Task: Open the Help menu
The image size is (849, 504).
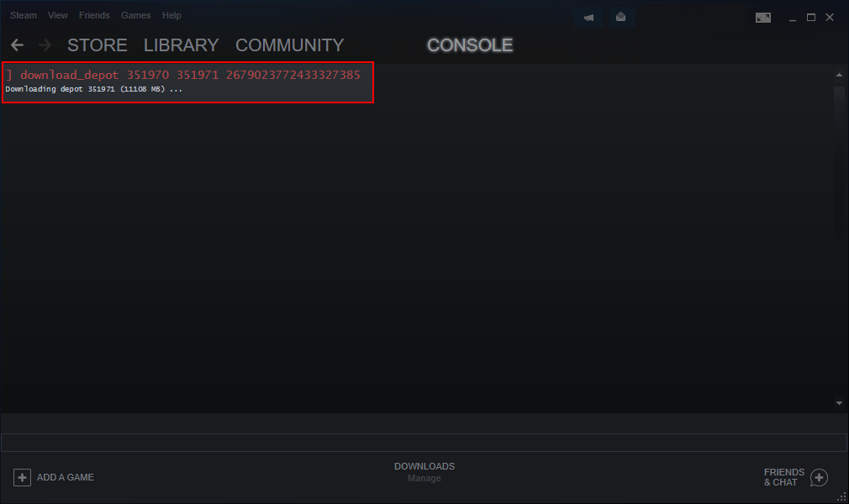Action: tap(171, 15)
